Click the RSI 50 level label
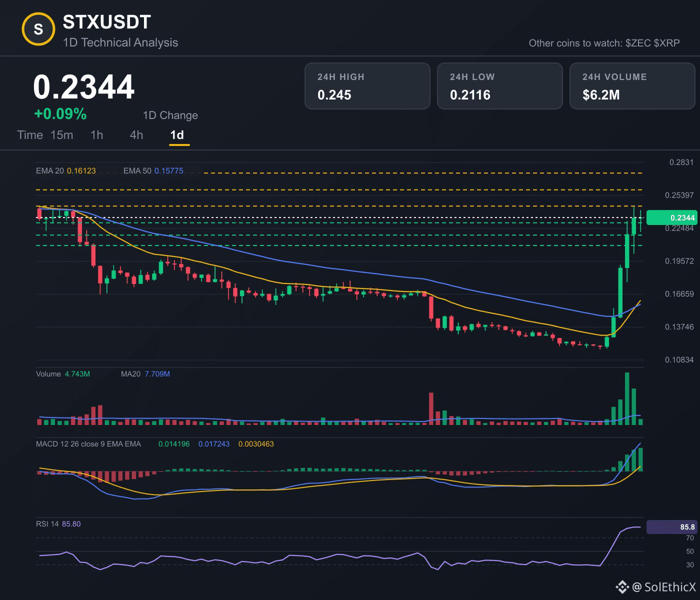 690,551
